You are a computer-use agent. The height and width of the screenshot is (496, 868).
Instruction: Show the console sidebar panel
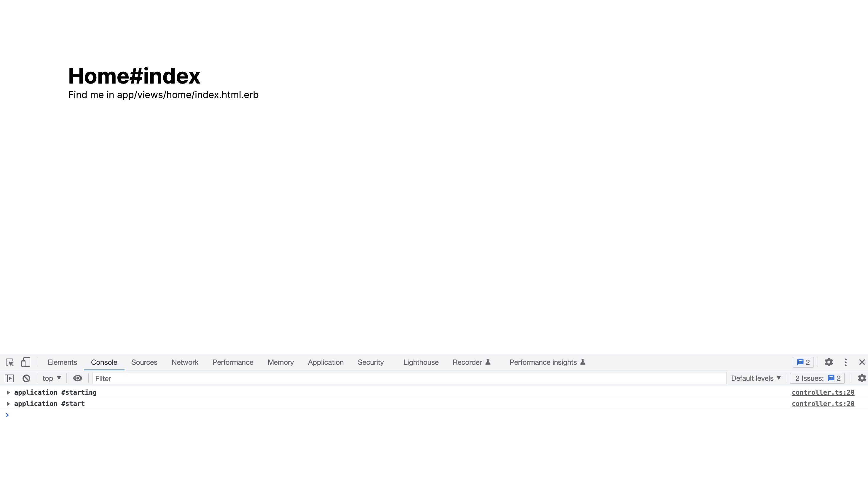pos(9,378)
